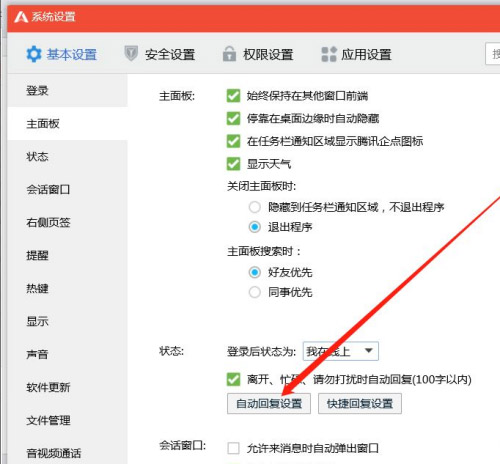Open 提醒 sidebar section
This screenshot has width=500, height=464.
coord(67,256)
